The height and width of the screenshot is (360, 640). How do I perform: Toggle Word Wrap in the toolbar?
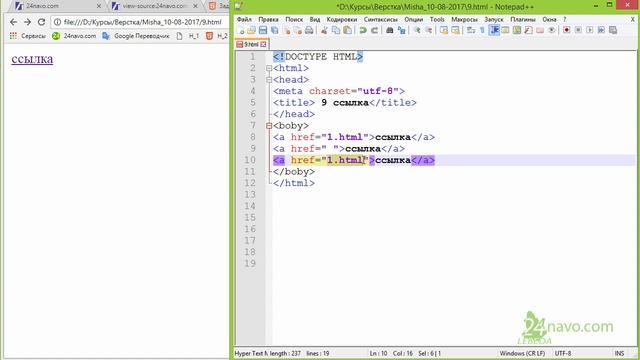[x=471, y=30]
